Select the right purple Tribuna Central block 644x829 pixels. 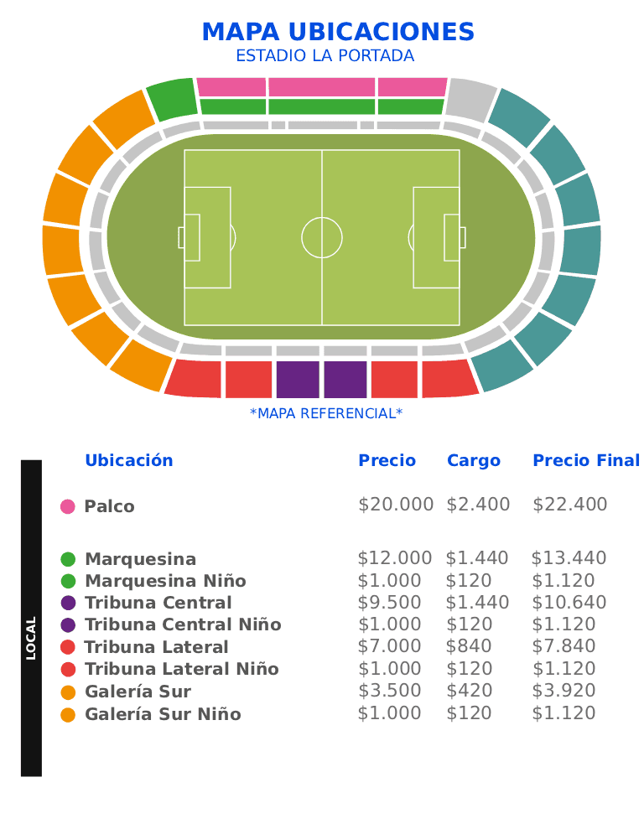[x=345, y=379]
